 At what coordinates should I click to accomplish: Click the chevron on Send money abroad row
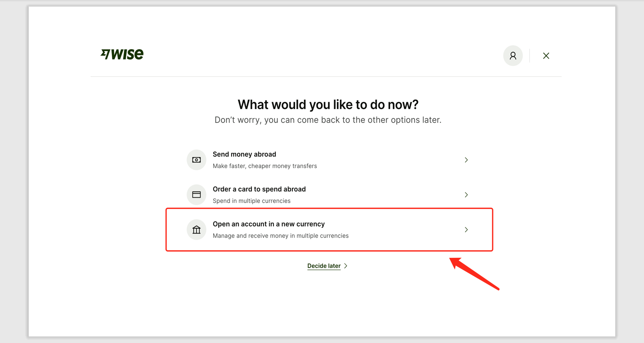point(466,160)
